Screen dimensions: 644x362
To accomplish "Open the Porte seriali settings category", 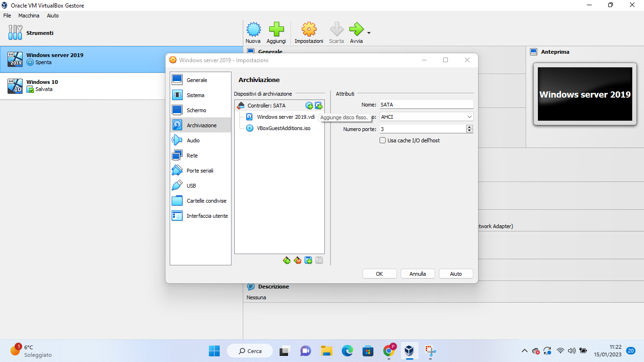I will click(200, 171).
